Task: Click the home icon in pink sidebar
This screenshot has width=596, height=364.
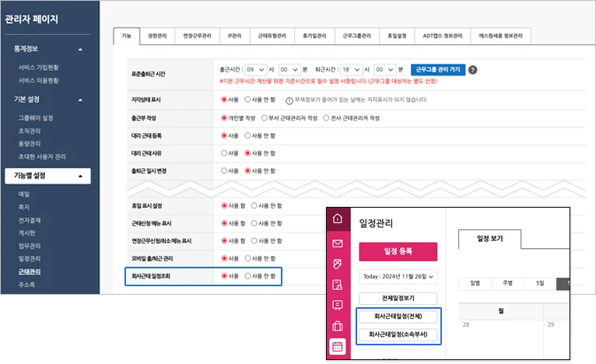Action: (338, 219)
